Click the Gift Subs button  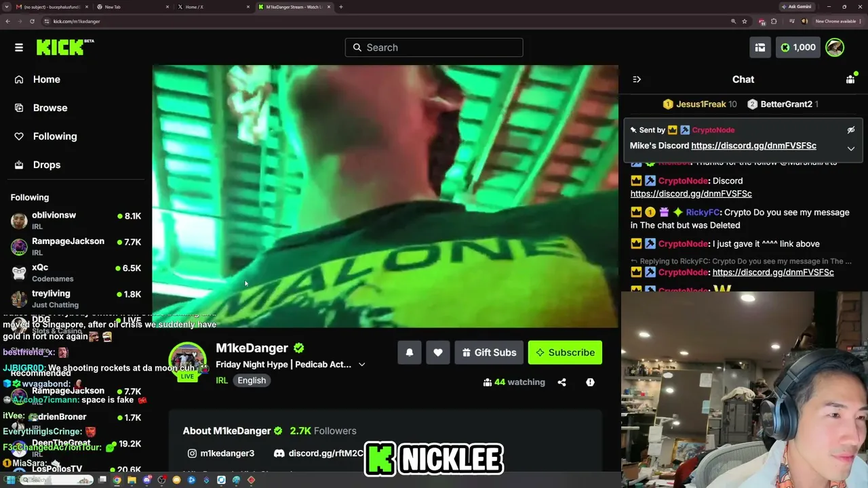click(489, 352)
